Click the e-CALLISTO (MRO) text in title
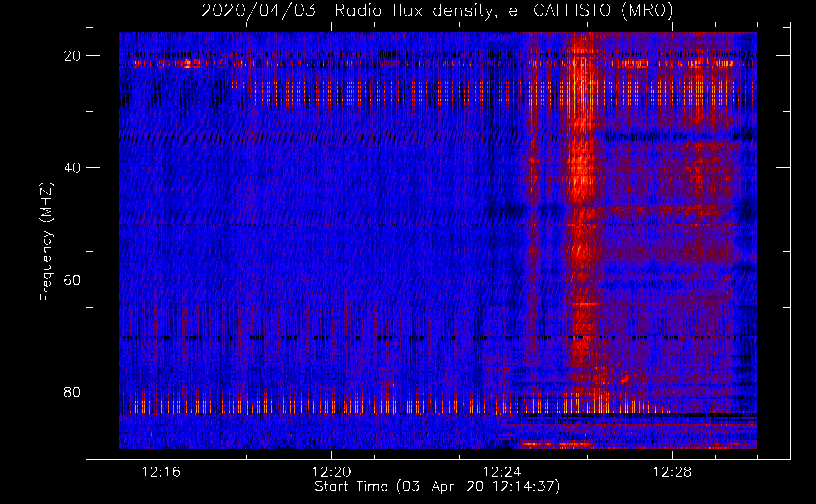Viewport: 816px width, 504px height. pyautogui.click(x=591, y=10)
